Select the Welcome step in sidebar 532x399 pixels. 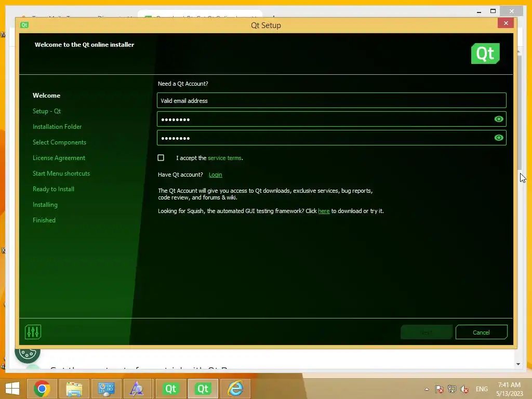coord(46,96)
